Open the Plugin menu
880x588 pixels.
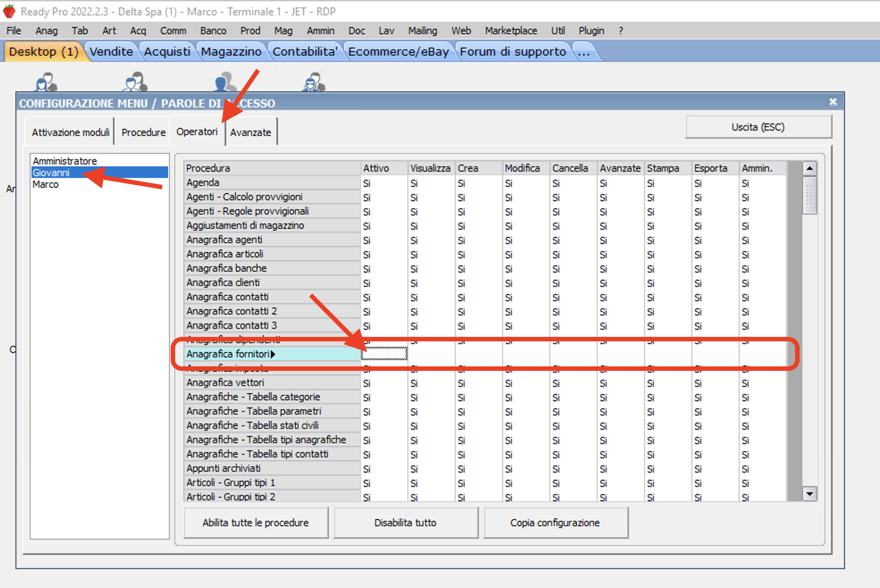pyautogui.click(x=591, y=30)
